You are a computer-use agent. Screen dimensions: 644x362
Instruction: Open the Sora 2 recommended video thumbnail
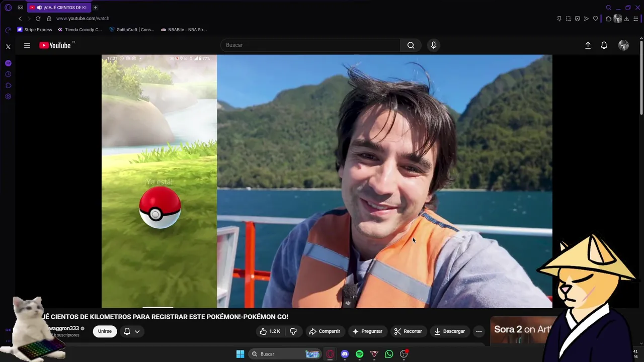tap(523, 330)
